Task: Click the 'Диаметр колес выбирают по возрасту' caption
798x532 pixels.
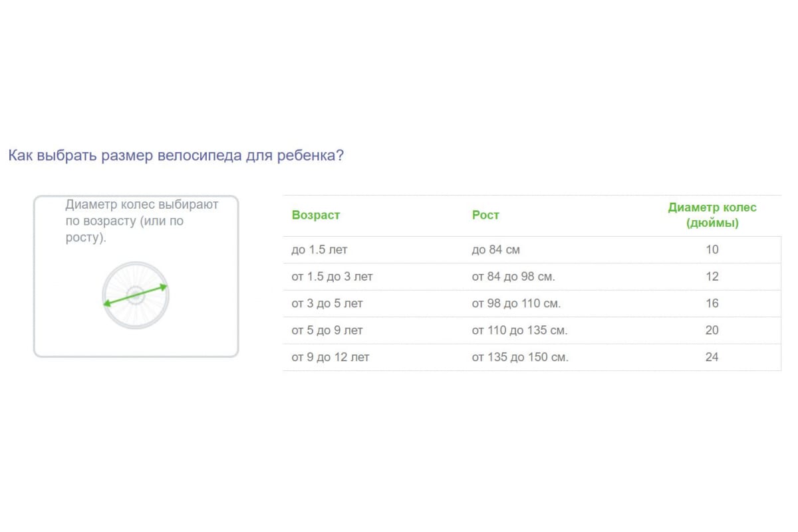Action: (x=142, y=221)
